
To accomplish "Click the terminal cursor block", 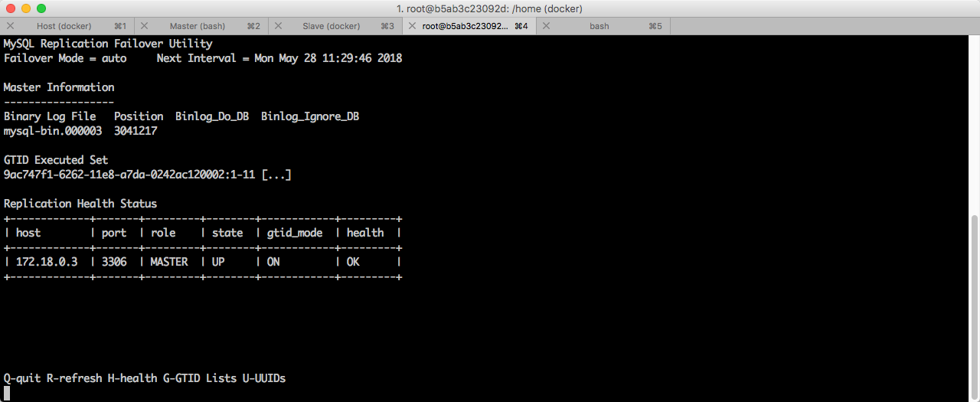I will point(7,394).
